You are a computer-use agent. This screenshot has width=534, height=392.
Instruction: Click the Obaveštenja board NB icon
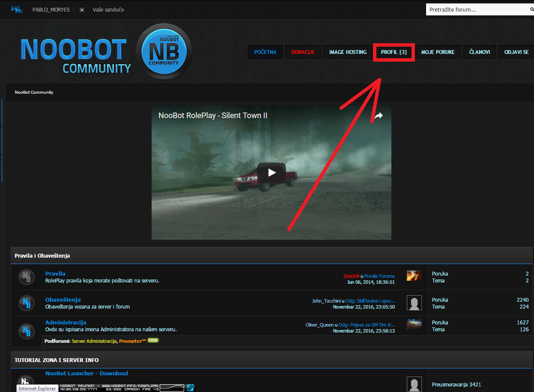point(26,303)
